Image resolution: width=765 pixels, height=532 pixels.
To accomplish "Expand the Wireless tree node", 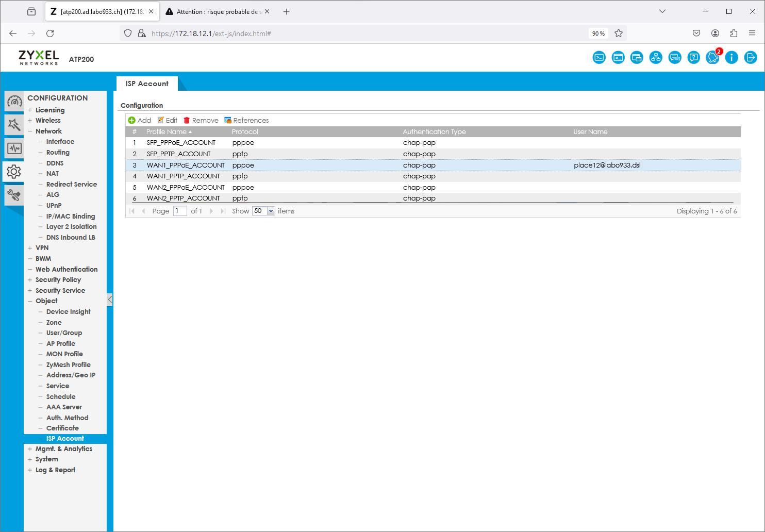I will [x=30, y=121].
